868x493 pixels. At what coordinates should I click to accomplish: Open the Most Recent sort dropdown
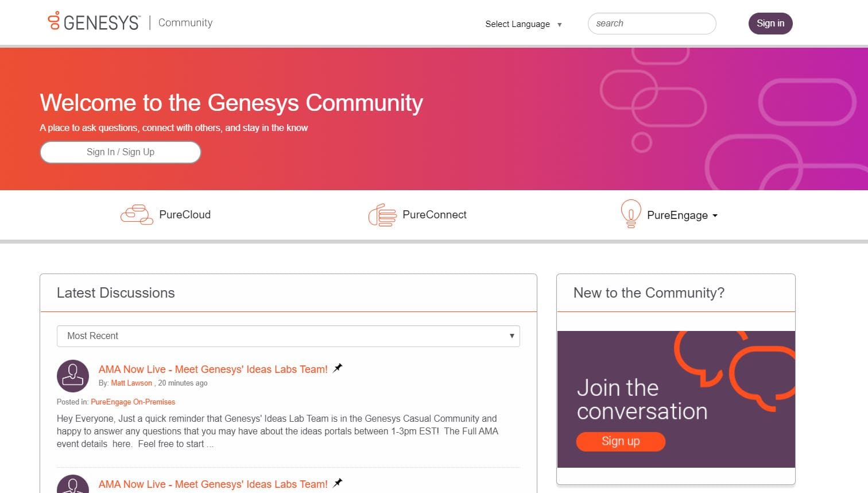[x=288, y=336]
